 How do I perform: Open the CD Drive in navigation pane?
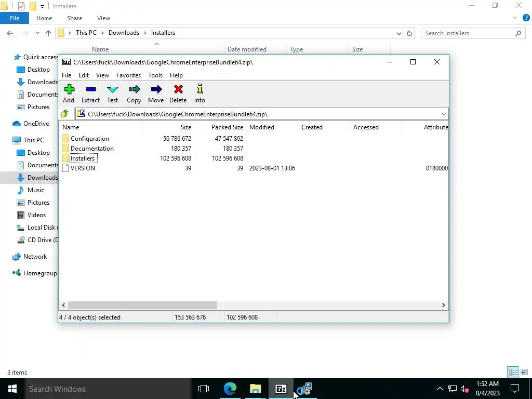click(37, 240)
